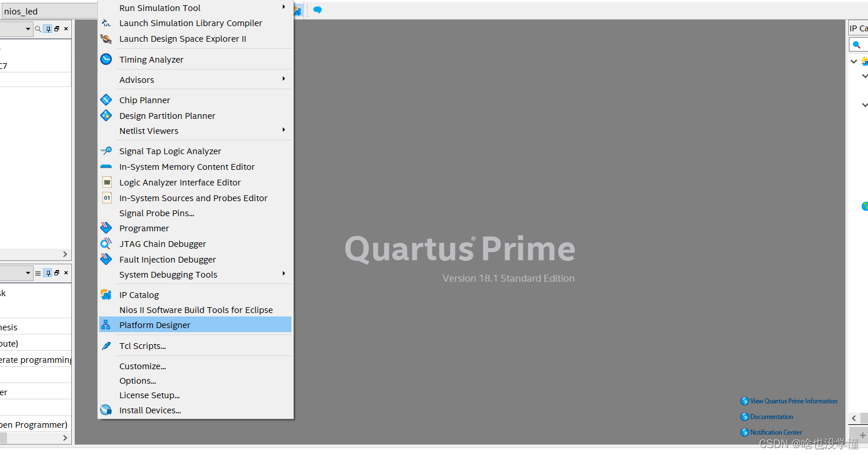Toggle pin on the Tasks panel
The image size is (868, 455).
[x=48, y=272]
